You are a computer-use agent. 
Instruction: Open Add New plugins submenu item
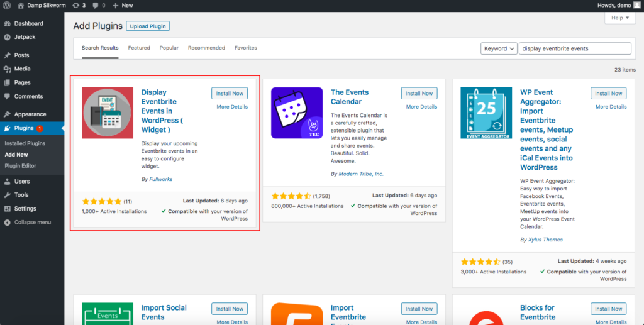coord(16,155)
